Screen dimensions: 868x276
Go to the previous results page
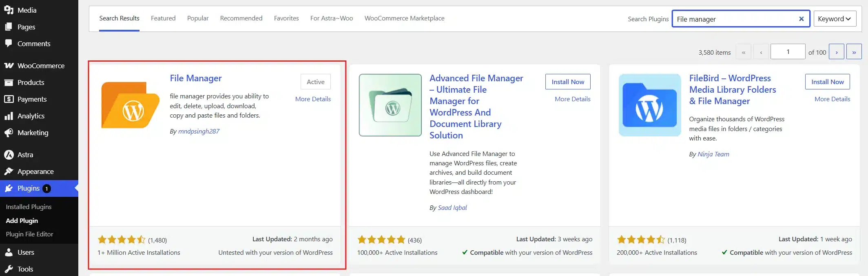pos(761,52)
